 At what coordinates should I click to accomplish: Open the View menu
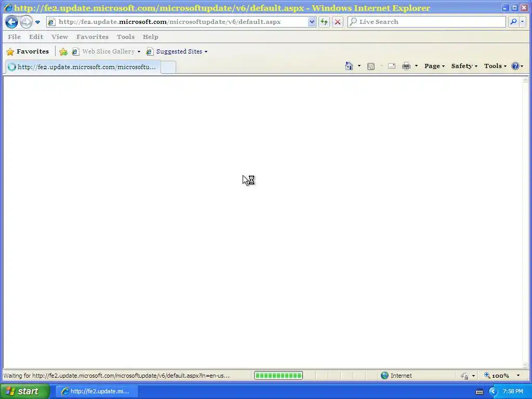point(60,37)
